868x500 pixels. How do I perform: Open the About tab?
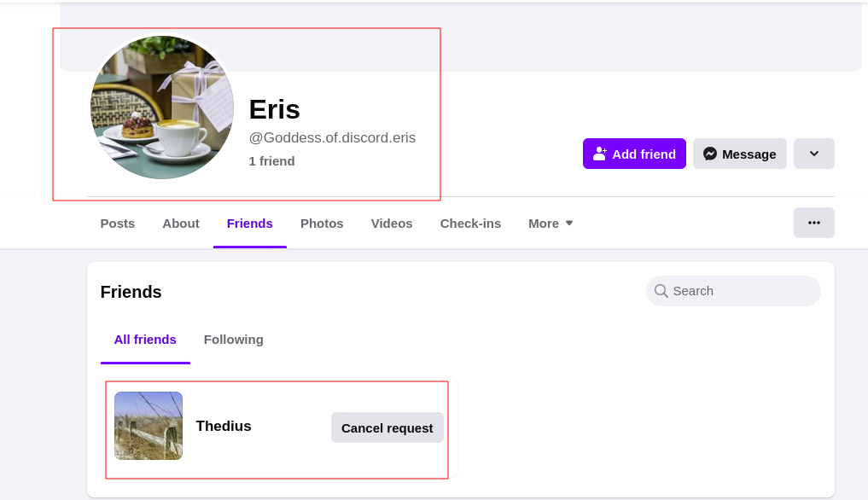pos(181,224)
